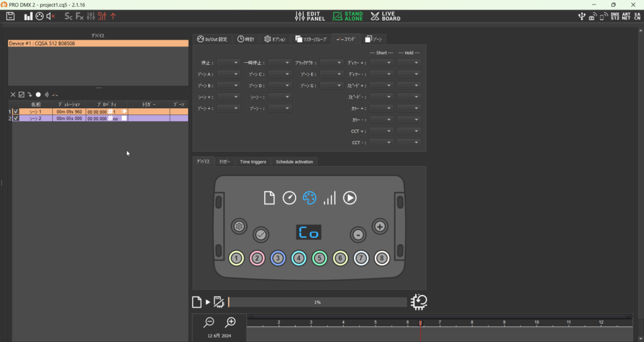The height and width of the screenshot is (342, 644).
Task: Click the save project icon
Action: [x=10, y=16]
